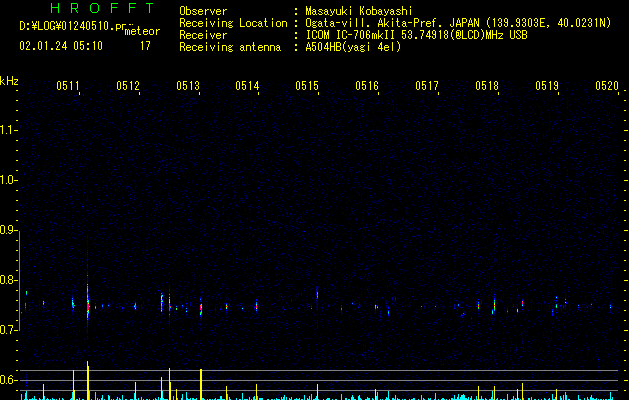Click the 0513 time marker

[188, 85]
